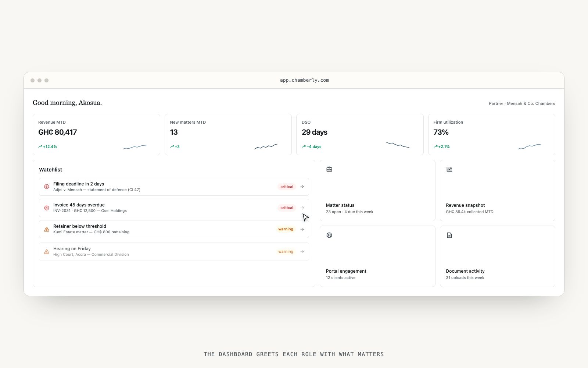
Task: Click the 'DSO' card label
Action: click(x=306, y=122)
